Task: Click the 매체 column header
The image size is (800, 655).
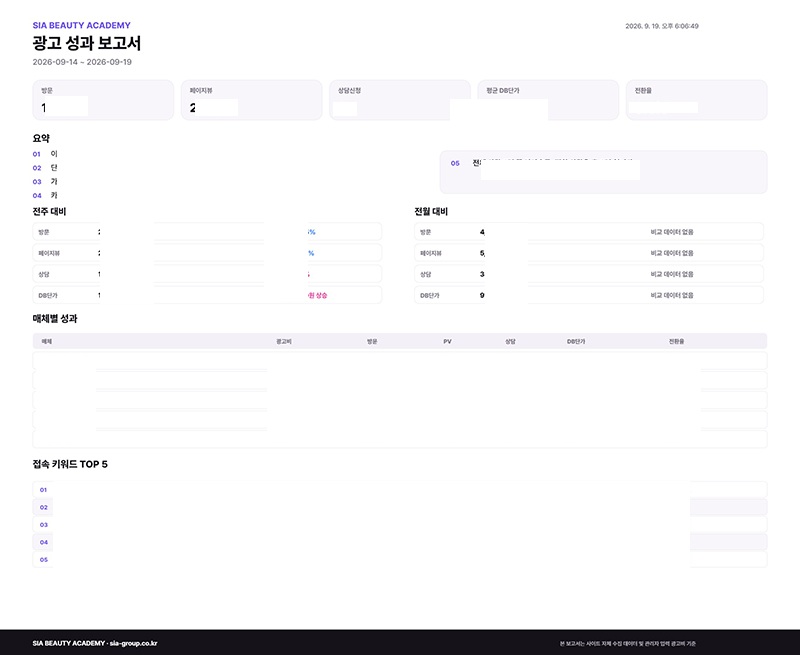Action: pos(46,341)
